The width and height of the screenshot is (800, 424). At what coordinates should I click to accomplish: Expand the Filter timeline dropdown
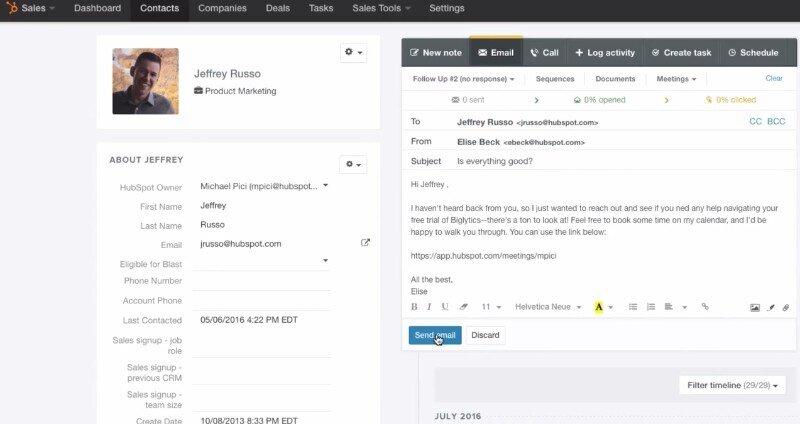(x=732, y=385)
